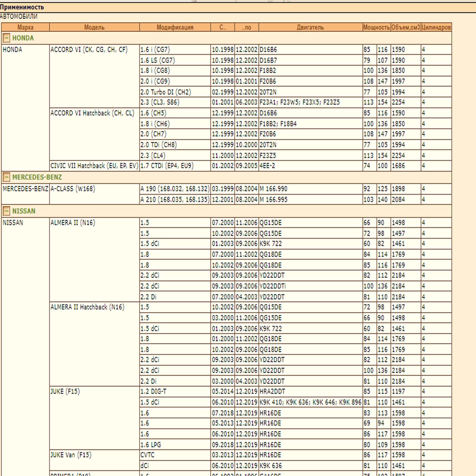Image resolution: width=476 pixels, height=476 pixels.
Task: Click the Цилиндров column header
Action: [436, 27]
